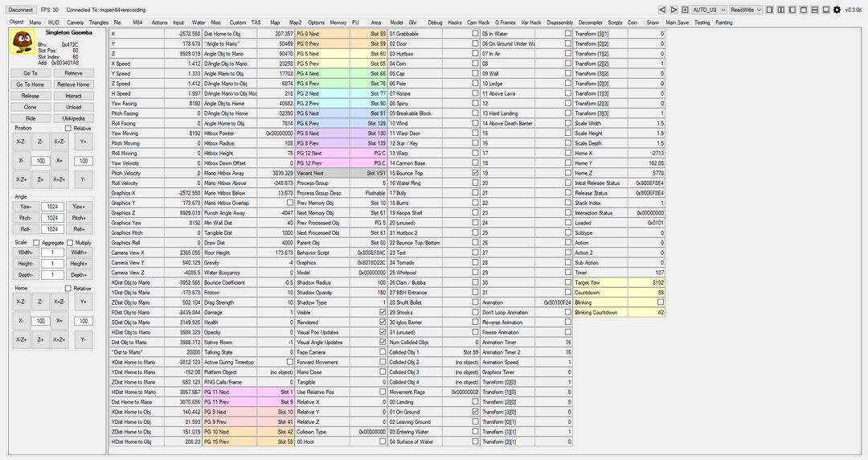This screenshot has width=868, height=460.
Task: Switch to the HUD tab
Action: coord(54,23)
